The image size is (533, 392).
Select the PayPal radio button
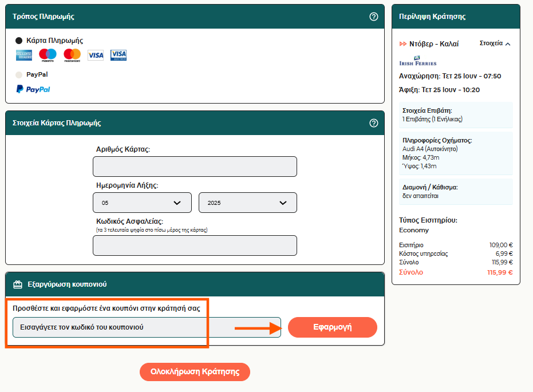(19, 74)
